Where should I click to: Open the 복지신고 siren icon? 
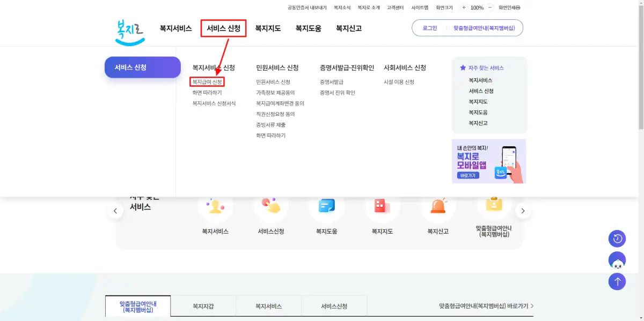pyautogui.click(x=438, y=206)
